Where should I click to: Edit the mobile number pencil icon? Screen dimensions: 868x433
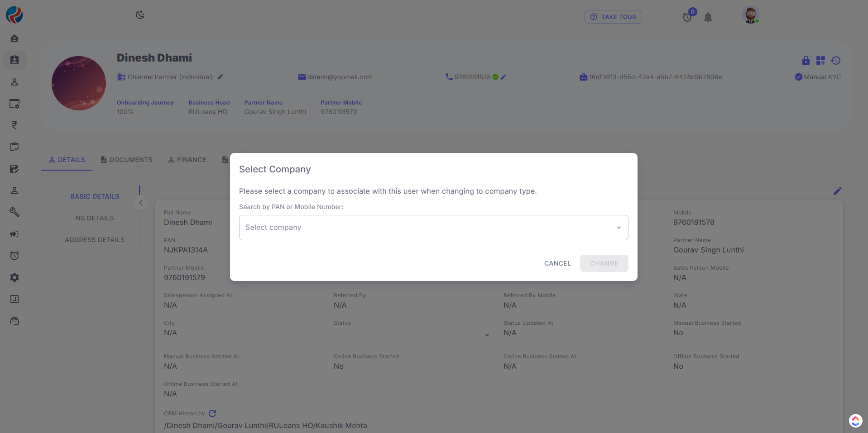504,77
